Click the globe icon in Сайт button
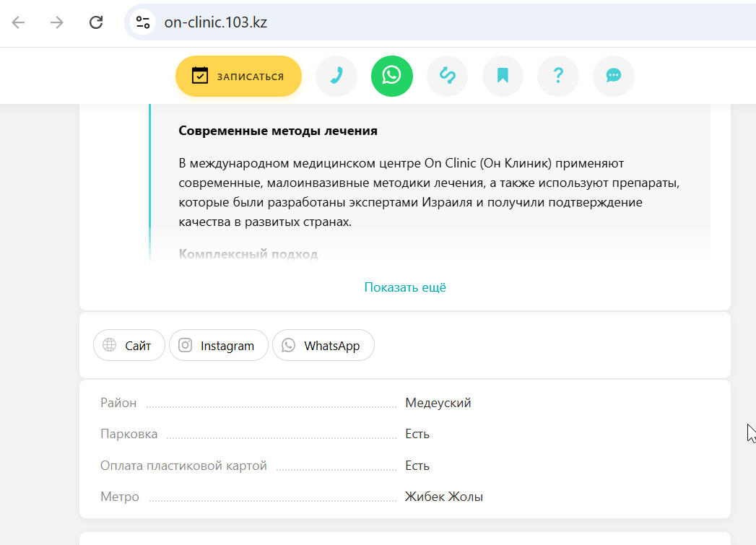 [x=110, y=345]
